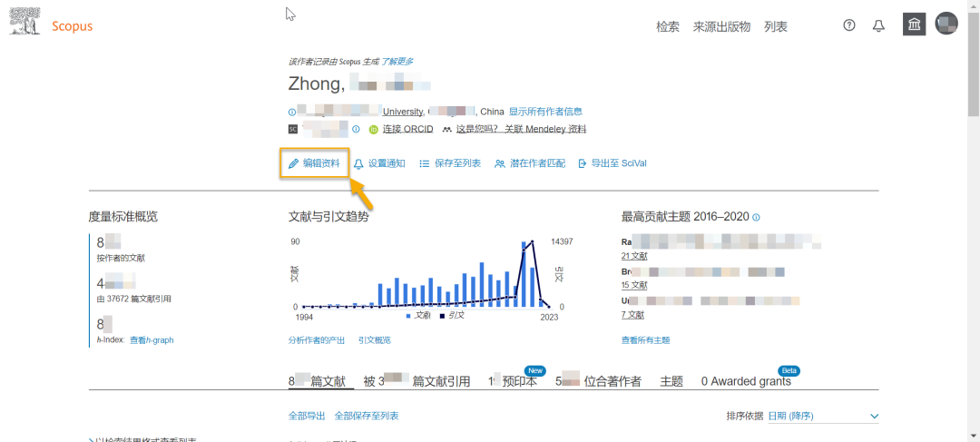Open the notifications bell in header

point(878,25)
